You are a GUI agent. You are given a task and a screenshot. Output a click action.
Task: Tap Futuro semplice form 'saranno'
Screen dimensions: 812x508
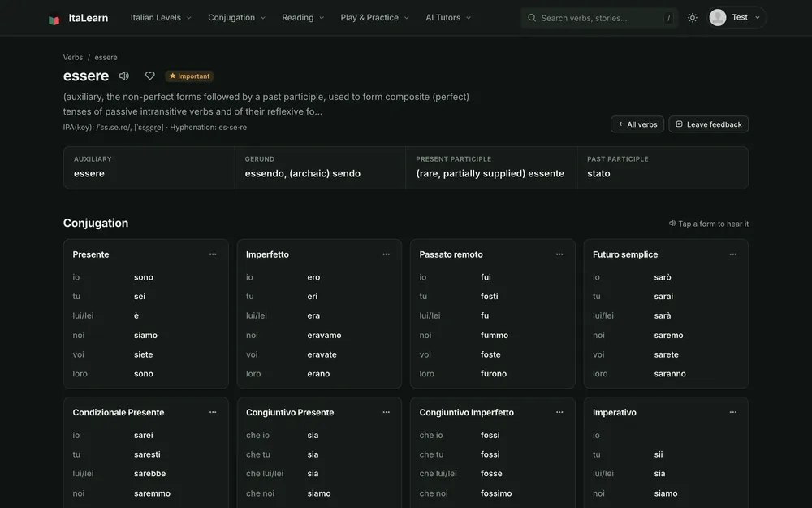(670, 374)
